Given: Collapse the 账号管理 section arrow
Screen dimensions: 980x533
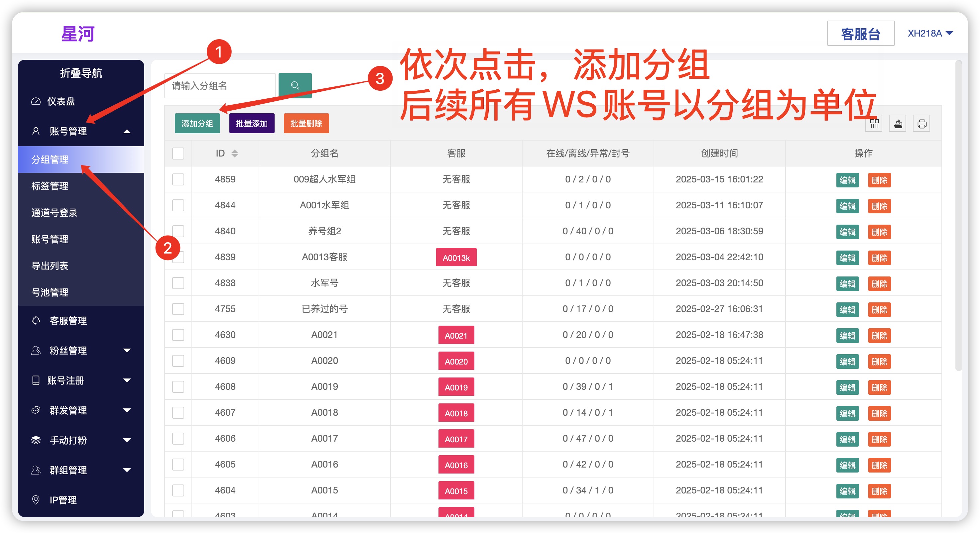Looking at the screenshot, I should 127,132.
